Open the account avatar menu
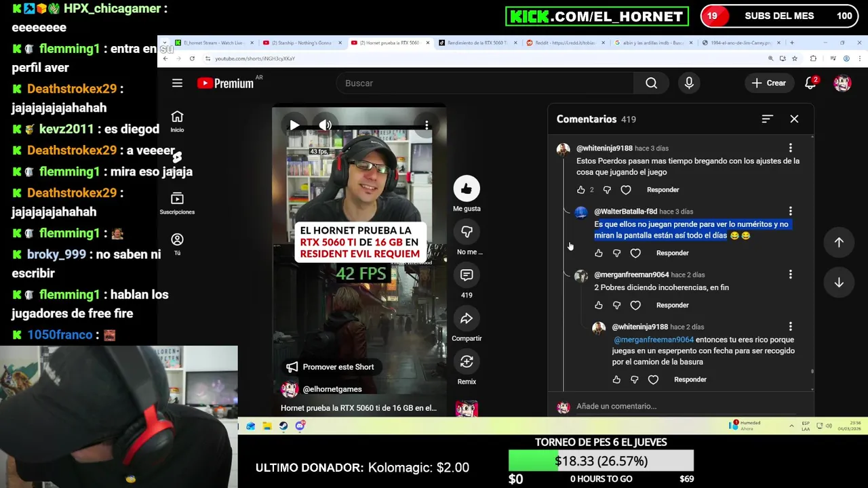The image size is (868, 488). pyautogui.click(x=842, y=83)
